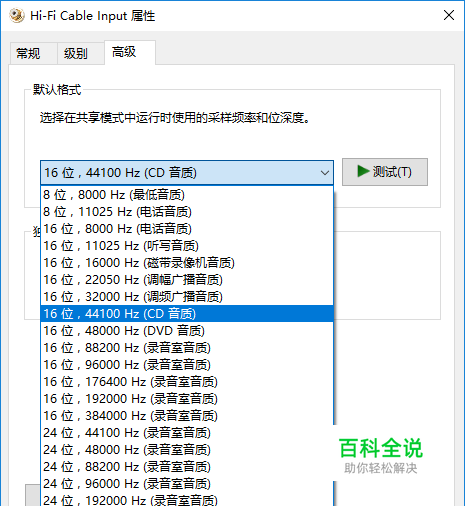The height and width of the screenshot is (506, 465).
Task: Choose 16 位, 8000 Hz (电话音质)
Action: 187,229
